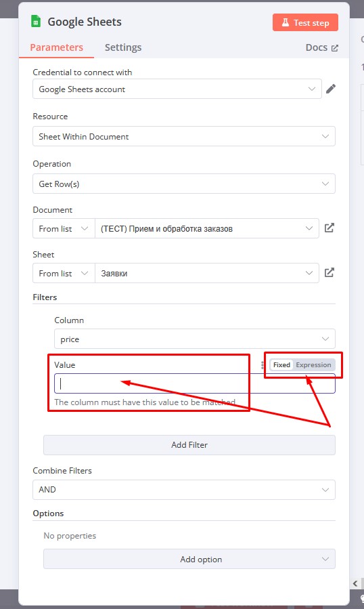
Task: Expand the Credential to connect with dropdown
Action: [x=177, y=89]
